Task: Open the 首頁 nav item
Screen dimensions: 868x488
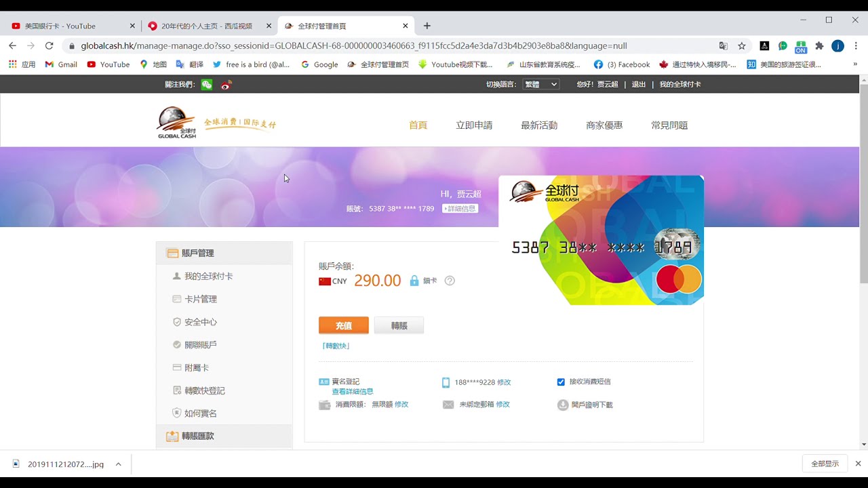Action: [418, 125]
